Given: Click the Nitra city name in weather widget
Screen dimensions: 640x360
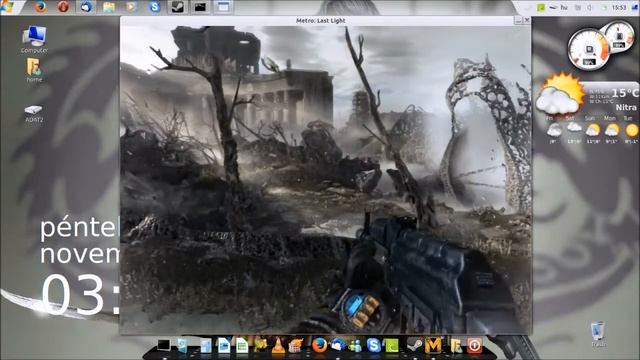Looking at the screenshot, I should click(626, 107).
